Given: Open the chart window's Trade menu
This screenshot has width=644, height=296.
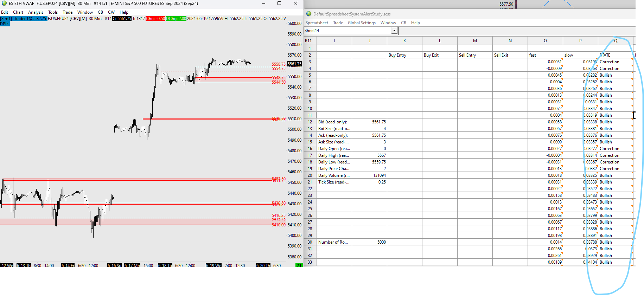Looking at the screenshot, I should [68, 12].
